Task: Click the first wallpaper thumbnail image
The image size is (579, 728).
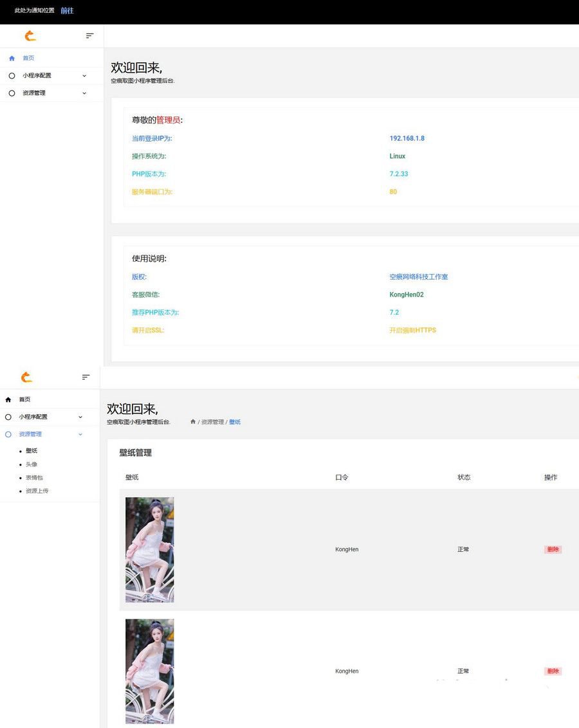Action: [149, 549]
